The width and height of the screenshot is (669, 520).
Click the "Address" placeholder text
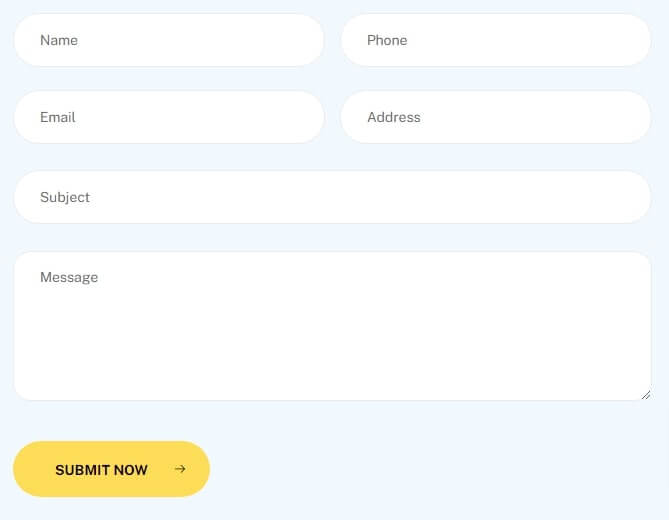coord(394,117)
